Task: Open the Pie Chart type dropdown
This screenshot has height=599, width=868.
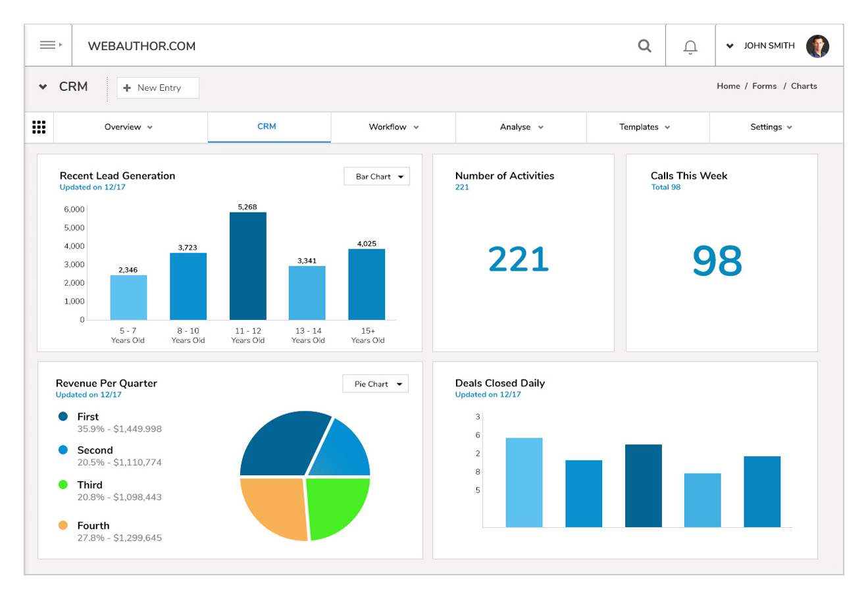Action: (375, 384)
